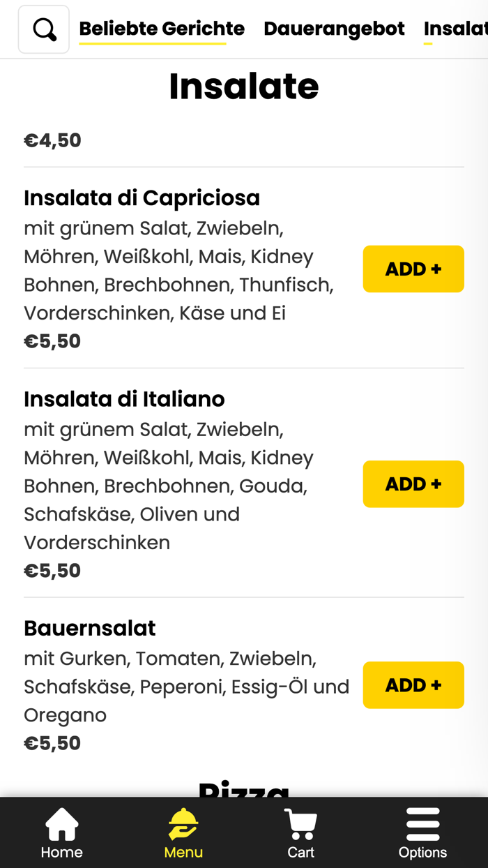Tap the Insalate page title

click(x=244, y=85)
